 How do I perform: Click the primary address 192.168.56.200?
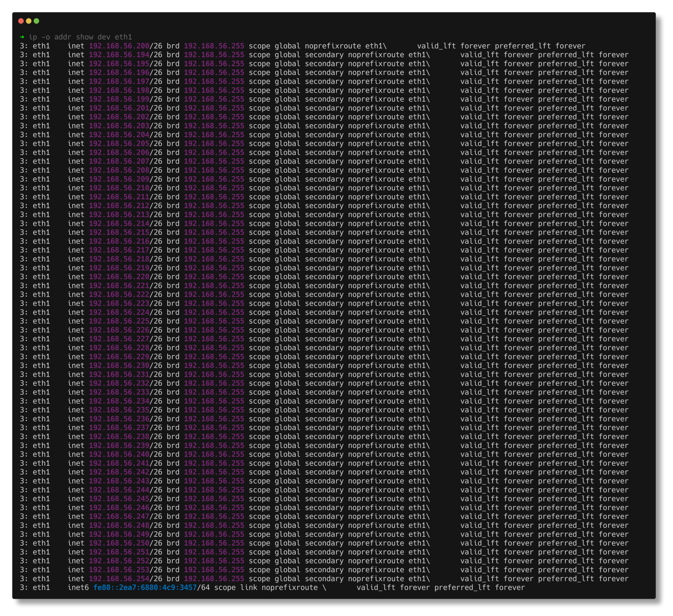click(x=119, y=46)
